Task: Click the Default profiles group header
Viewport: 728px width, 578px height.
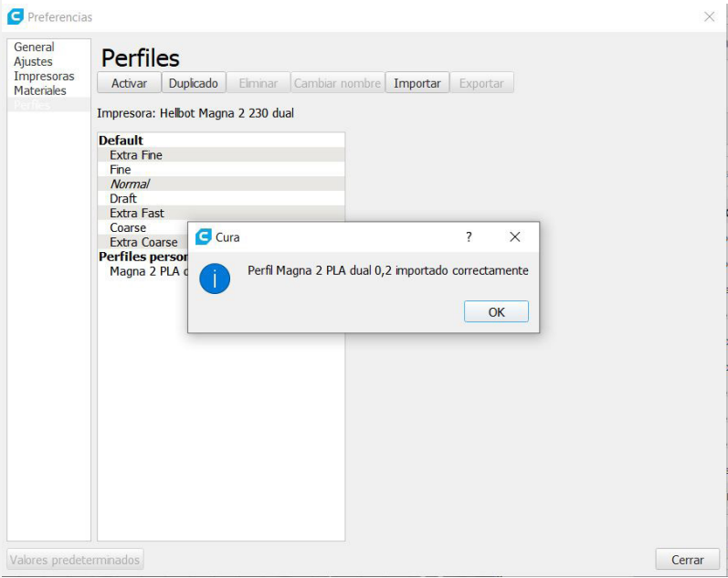Action: pos(221,141)
